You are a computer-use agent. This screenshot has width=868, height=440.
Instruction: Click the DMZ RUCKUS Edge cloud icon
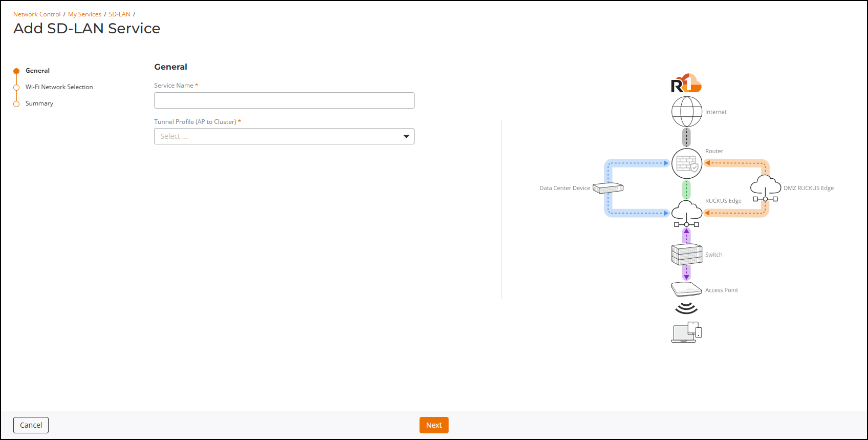coord(765,188)
